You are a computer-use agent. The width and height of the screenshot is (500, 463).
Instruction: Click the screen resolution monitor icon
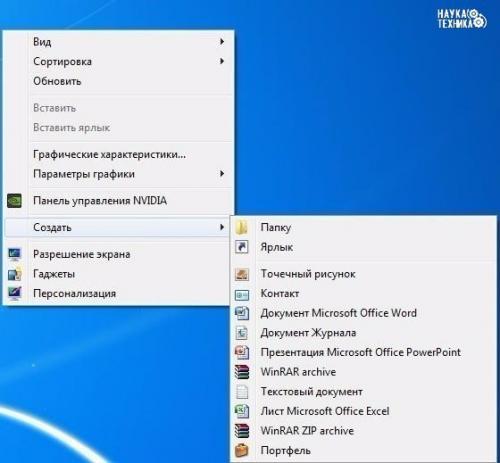(x=14, y=254)
